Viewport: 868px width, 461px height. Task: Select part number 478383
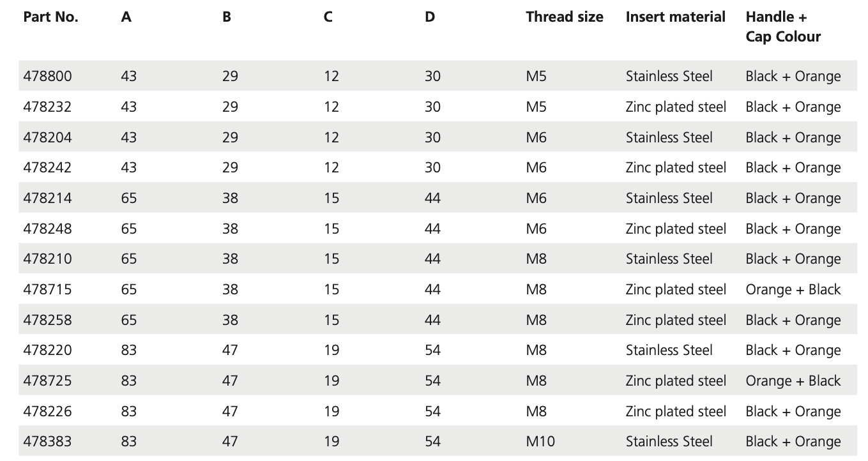48,442
